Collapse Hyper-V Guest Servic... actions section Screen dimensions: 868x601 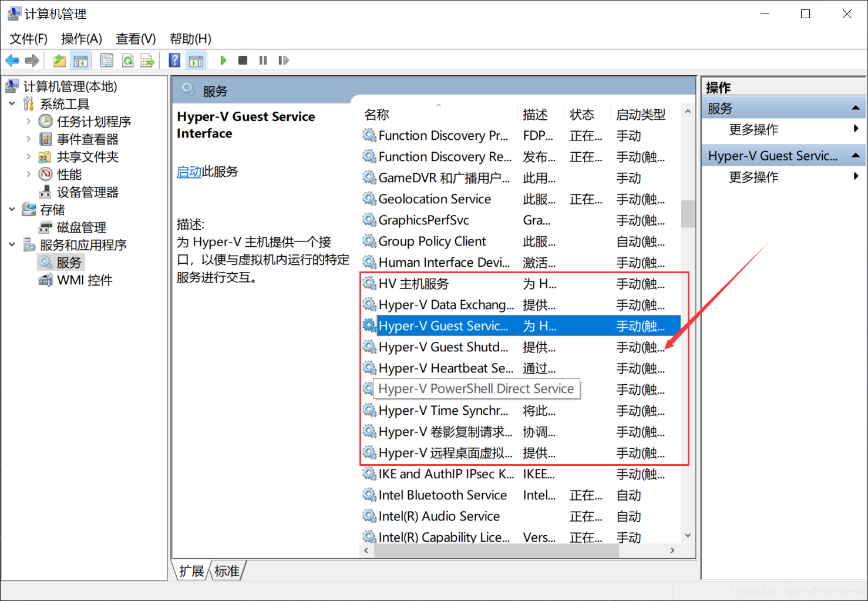coord(856,156)
